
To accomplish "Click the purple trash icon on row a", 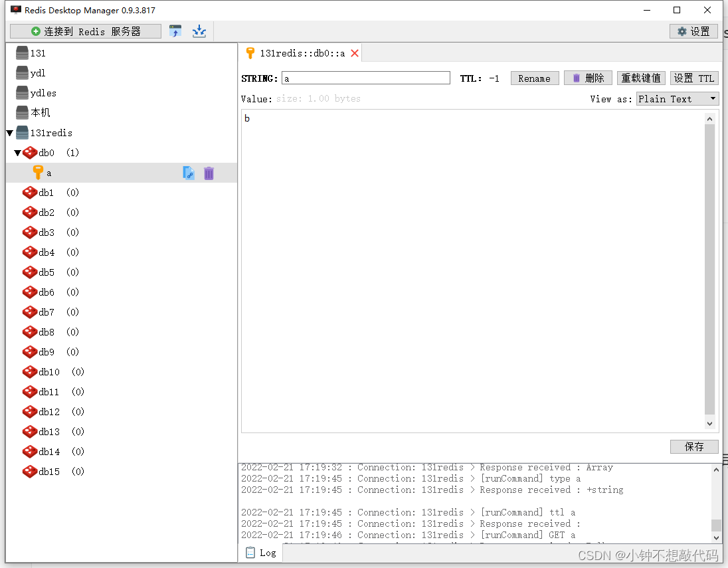I will [x=209, y=173].
